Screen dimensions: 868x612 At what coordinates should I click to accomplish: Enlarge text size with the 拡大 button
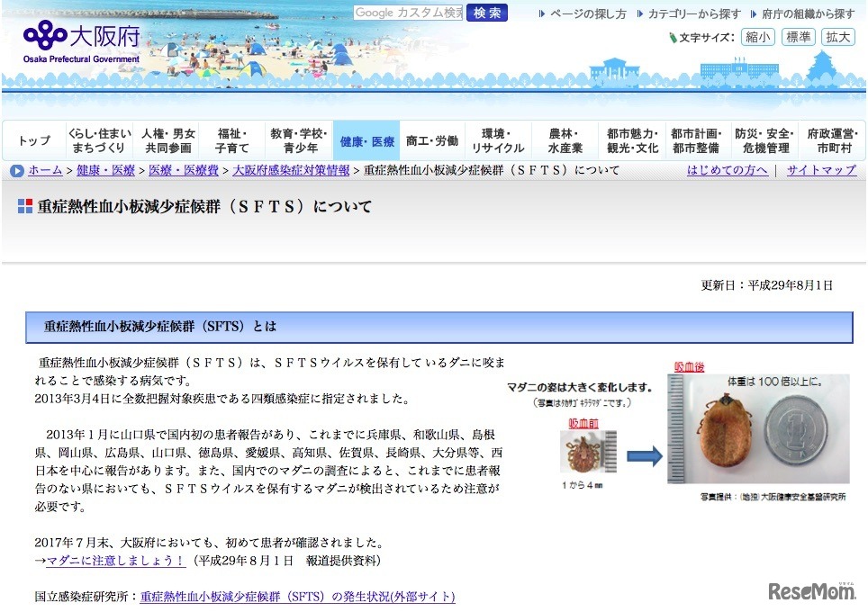point(837,37)
